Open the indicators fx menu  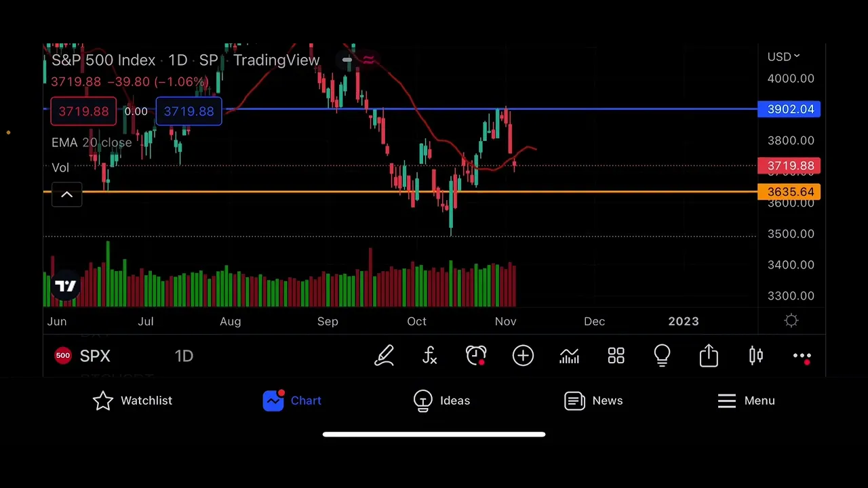click(430, 356)
